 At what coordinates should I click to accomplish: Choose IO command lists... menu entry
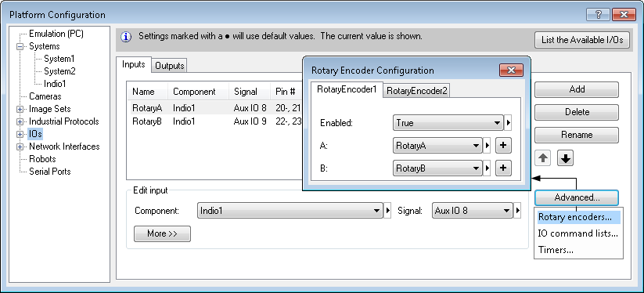577,233
